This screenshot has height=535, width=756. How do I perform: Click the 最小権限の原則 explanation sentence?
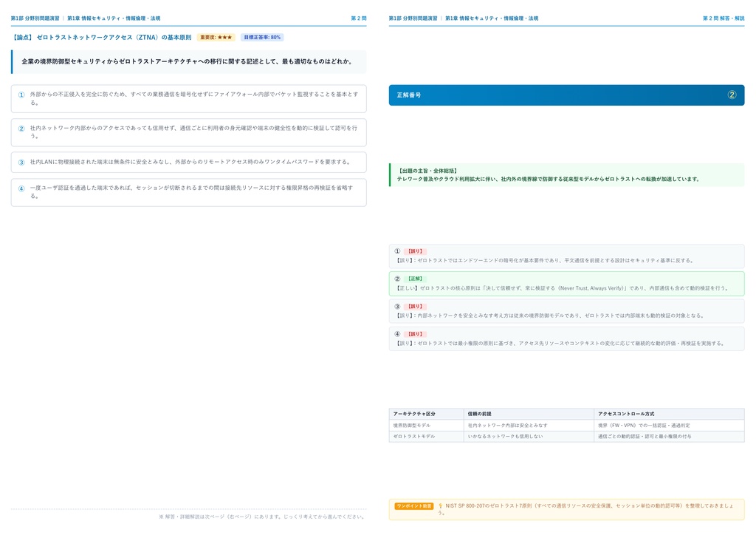tap(561, 344)
